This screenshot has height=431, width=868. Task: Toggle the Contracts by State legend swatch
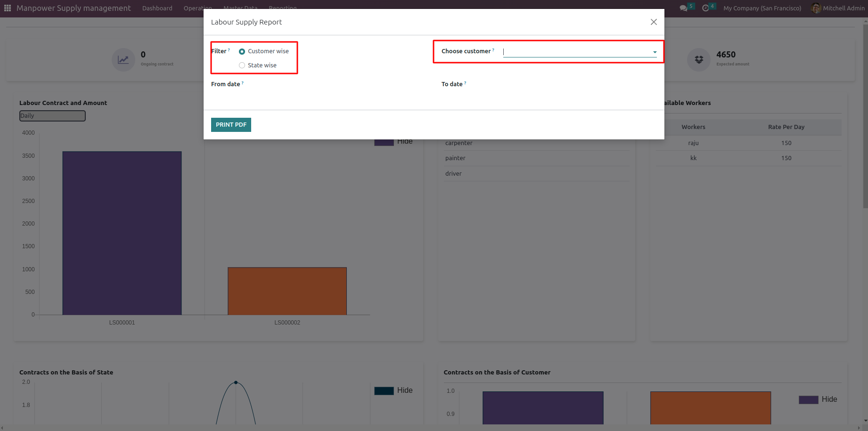click(x=384, y=391)
